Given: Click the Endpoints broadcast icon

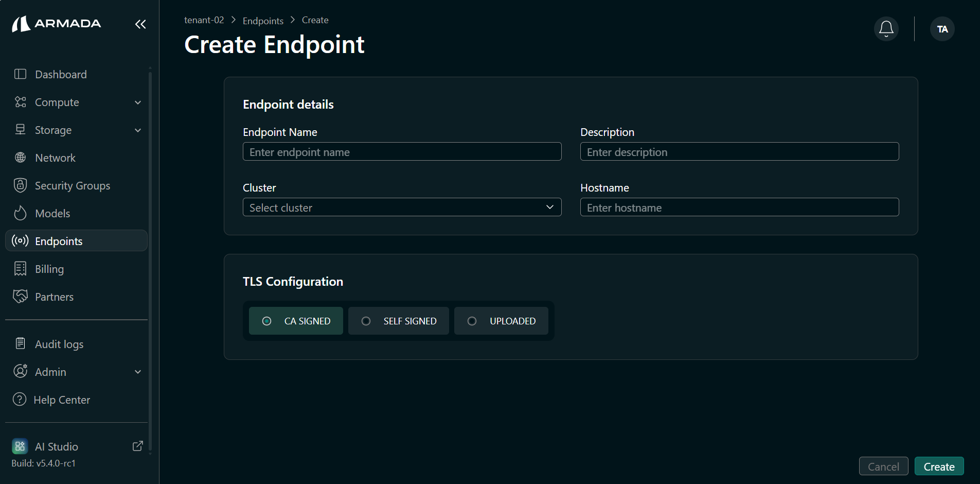Looking at the screenshot, I should [x=20, y=240].
